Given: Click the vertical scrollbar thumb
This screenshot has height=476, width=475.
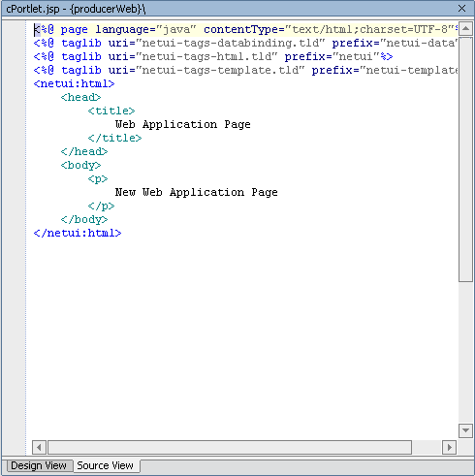Looking at the screenshot, I should coord(465,159).
